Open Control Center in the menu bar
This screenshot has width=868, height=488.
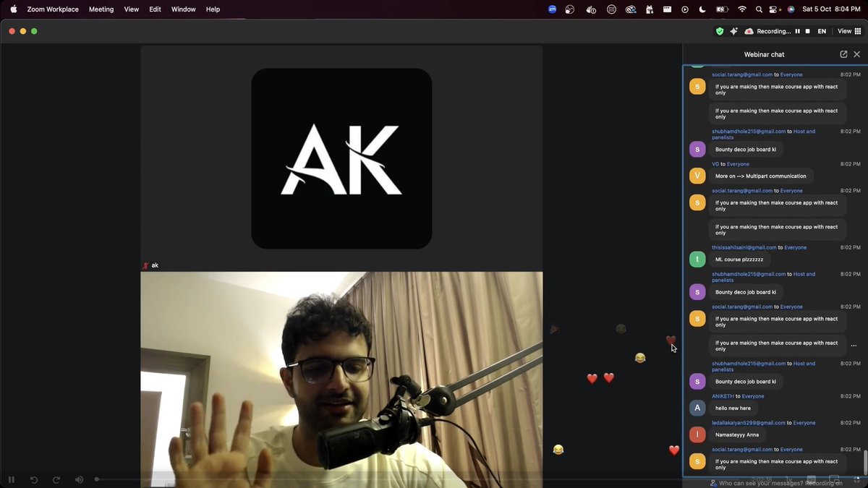point(775,9)
